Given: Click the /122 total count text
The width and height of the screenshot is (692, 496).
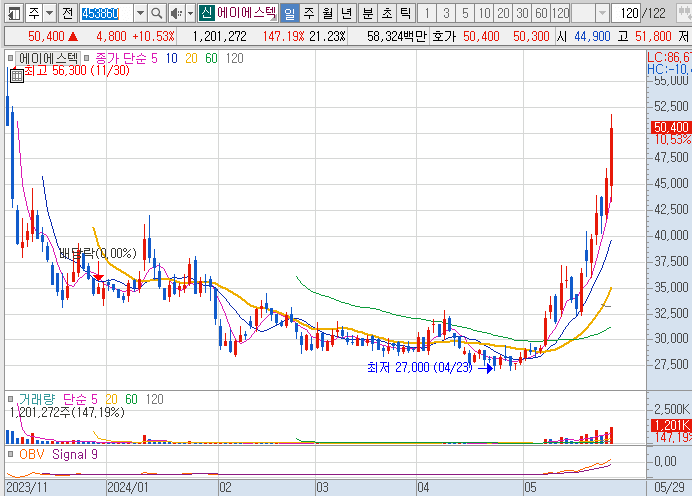Looking at the screenshot, I should click(654, 13).
